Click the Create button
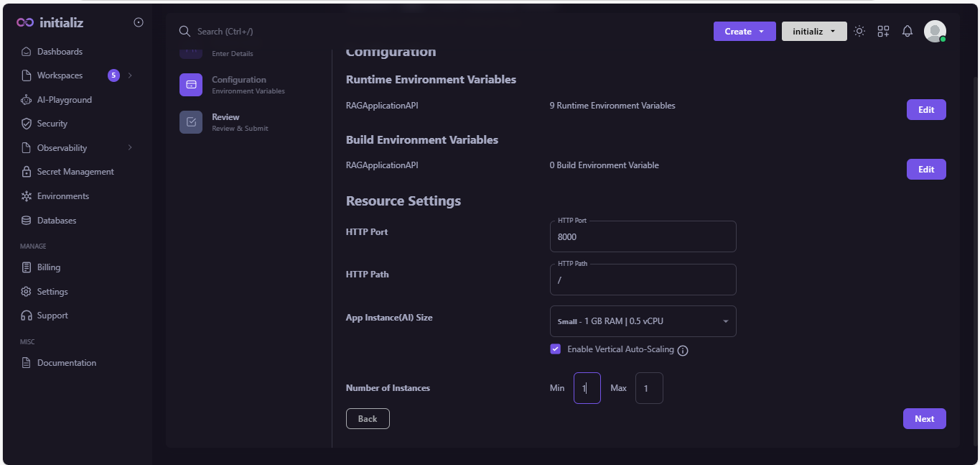980x465 pixels. point(744,31)
